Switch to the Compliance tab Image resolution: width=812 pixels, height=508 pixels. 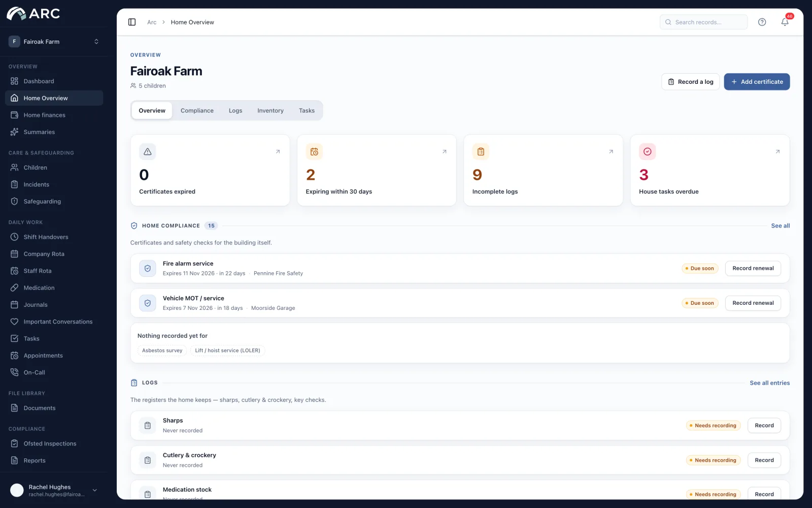coord(197,111)
